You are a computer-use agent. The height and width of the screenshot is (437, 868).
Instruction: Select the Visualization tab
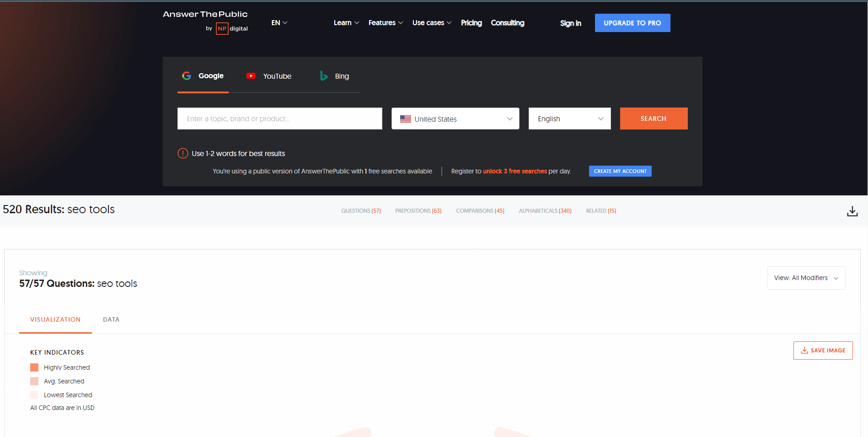click(55, 319)
